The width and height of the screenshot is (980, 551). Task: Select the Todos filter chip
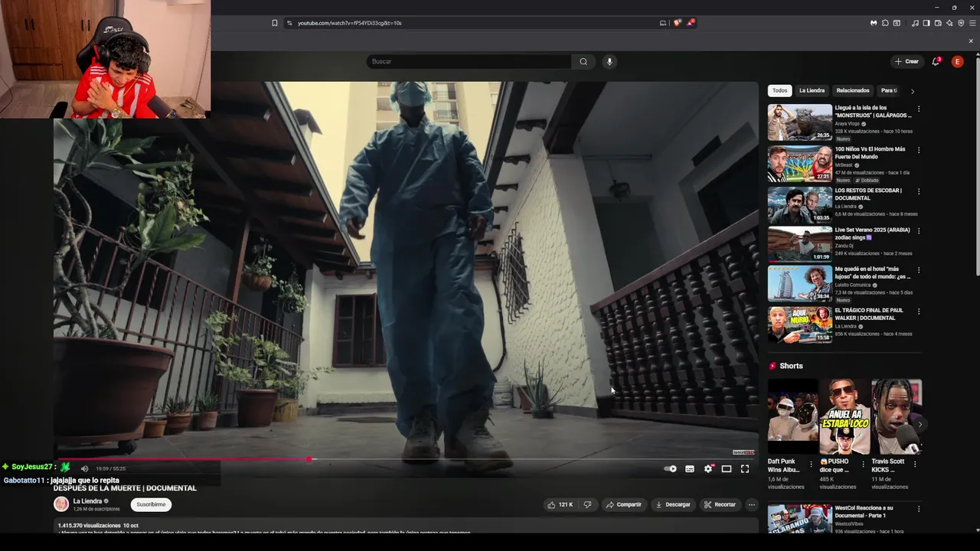point(779,90)
